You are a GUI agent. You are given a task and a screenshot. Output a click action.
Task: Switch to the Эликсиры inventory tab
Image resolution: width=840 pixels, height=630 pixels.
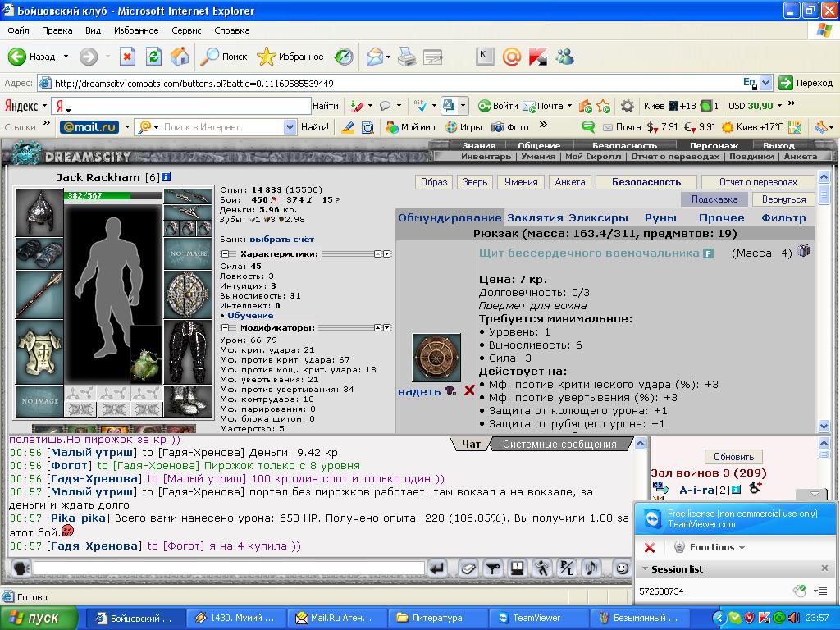598,218
